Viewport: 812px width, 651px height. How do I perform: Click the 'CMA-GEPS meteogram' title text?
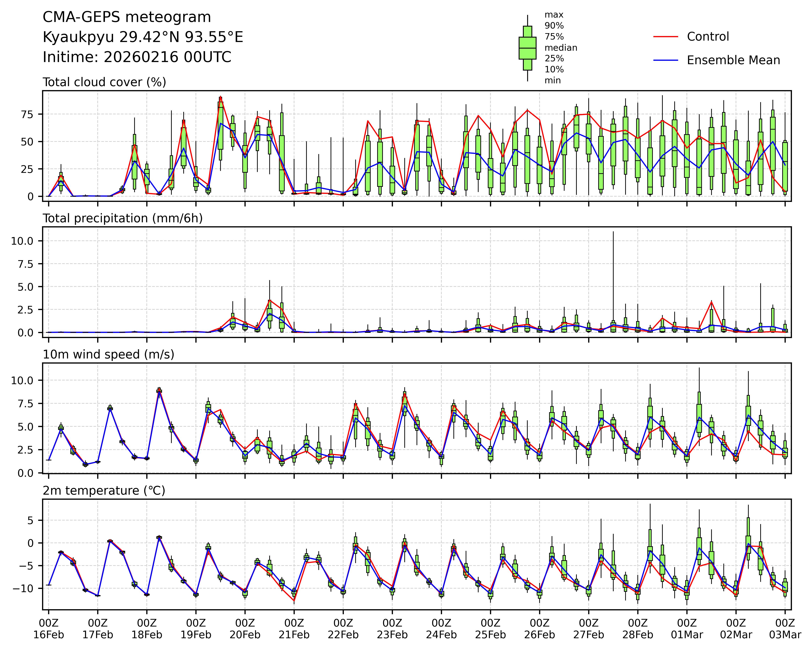point(127,17)
